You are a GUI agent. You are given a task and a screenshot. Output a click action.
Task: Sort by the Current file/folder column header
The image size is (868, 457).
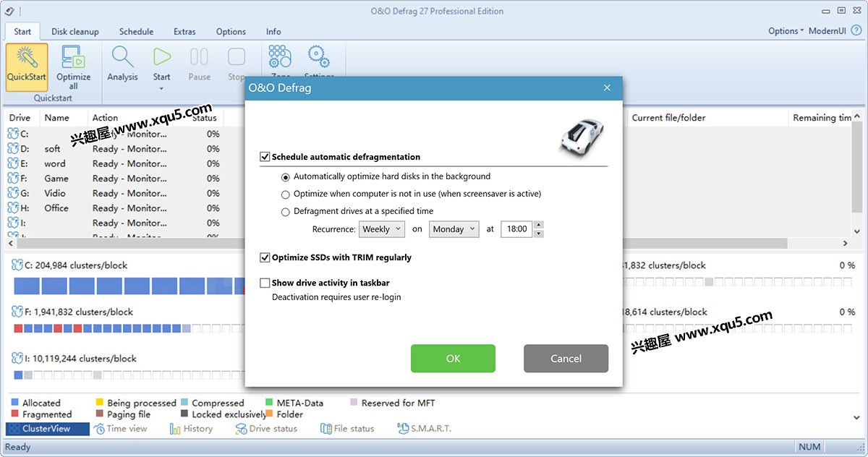point(668,118)
